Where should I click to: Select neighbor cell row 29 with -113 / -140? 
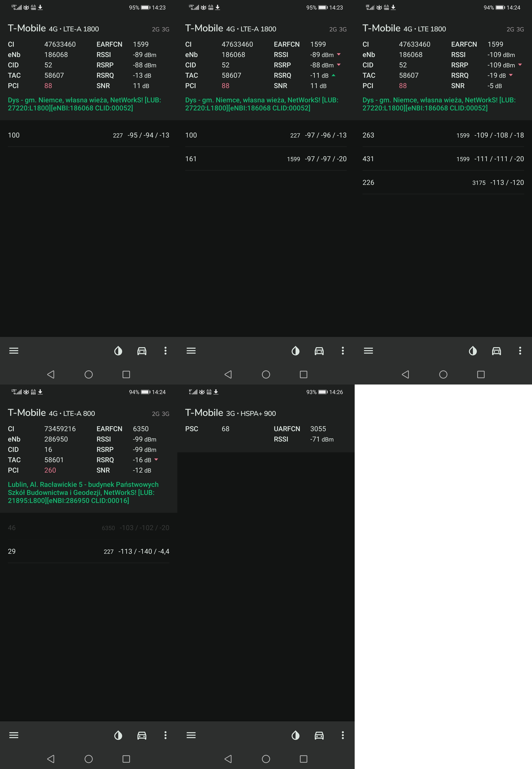(89, 551)
